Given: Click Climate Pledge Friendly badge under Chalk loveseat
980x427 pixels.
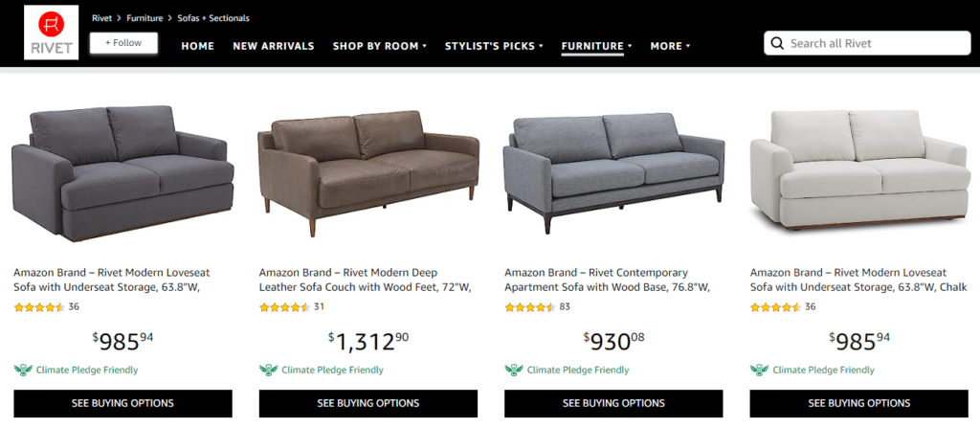Looking at the screenshot, I should coord(813,371).
